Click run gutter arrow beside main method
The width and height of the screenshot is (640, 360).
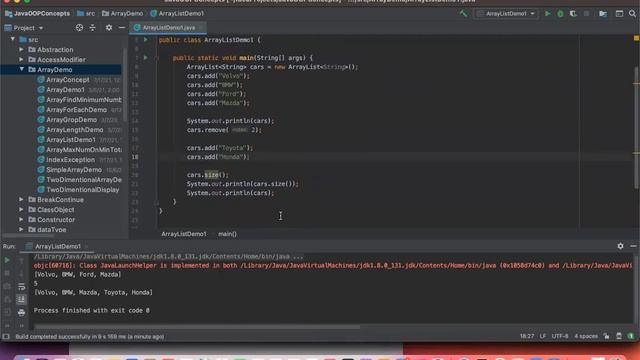point(146,58)
